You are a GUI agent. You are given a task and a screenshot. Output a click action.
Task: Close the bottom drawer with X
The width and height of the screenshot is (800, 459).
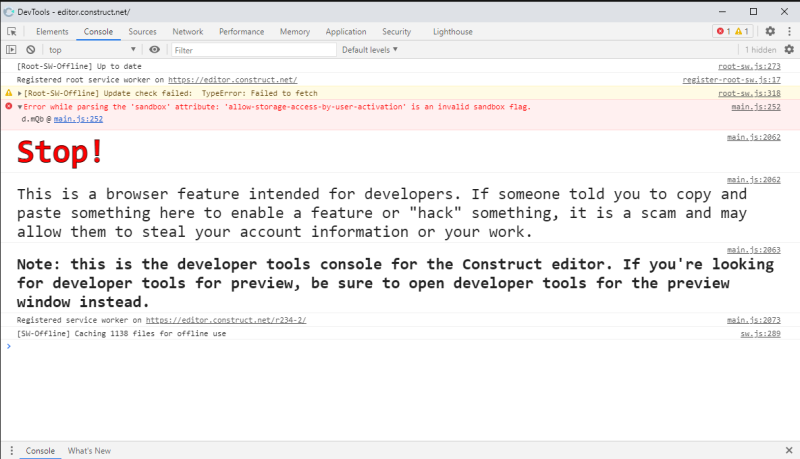point(789,450)
